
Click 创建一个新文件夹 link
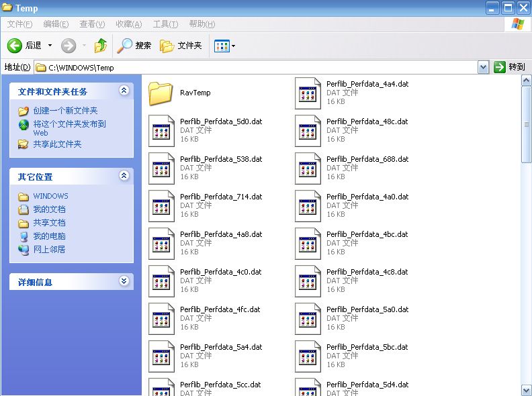coord(65,111)
